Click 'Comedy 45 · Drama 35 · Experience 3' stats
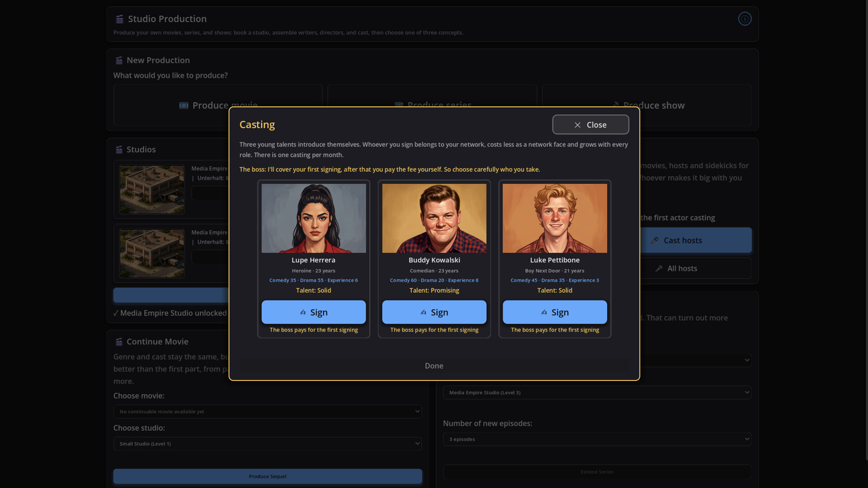 [x=555, y=281]
